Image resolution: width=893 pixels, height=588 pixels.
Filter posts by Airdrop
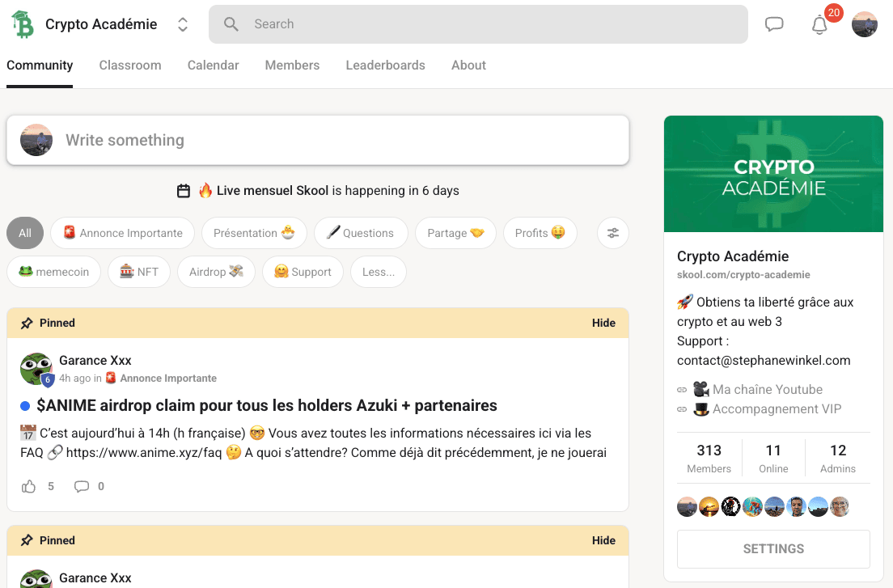pos(216,272)
